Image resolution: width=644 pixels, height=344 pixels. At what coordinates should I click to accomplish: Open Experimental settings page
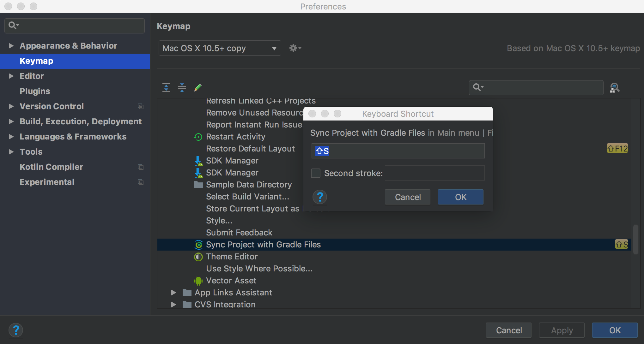click(47, 182)
